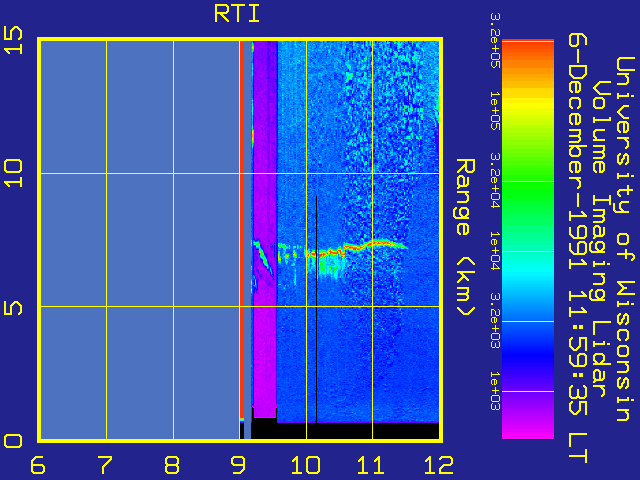Click the colorbar label 1e+04

click(495, 251)
